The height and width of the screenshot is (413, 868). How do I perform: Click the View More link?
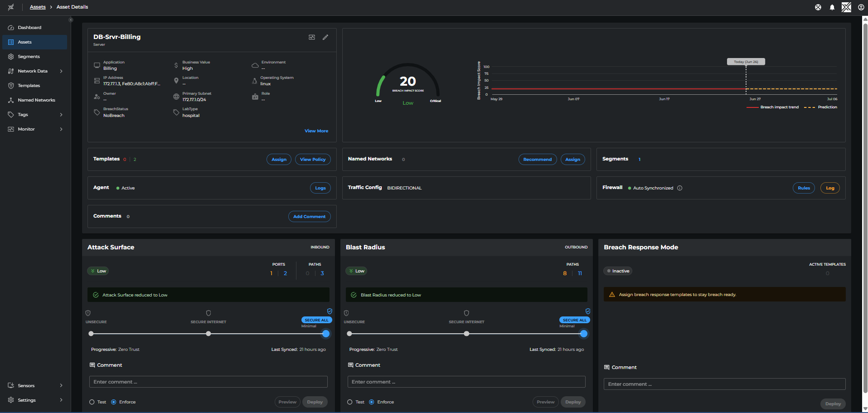316,131
